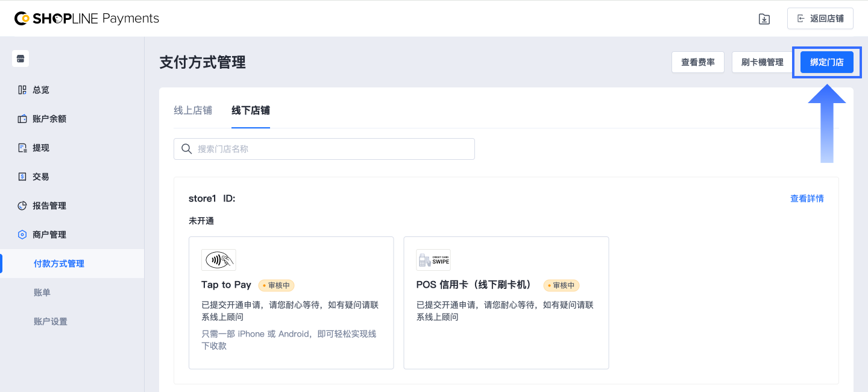Switch to 线下店铺 tab
The image size is (868, 392).
251,110
